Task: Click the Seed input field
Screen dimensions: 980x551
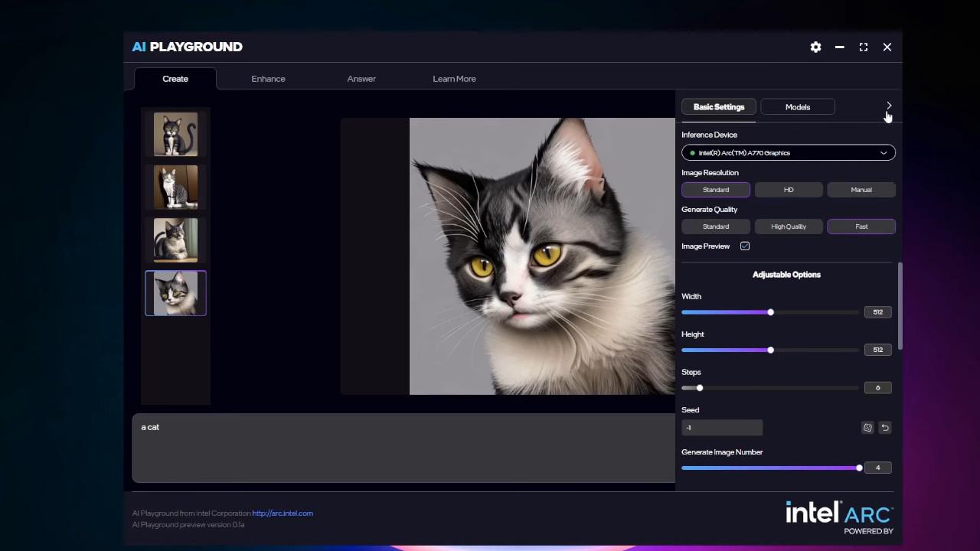Action: click(x=722, y=428)
